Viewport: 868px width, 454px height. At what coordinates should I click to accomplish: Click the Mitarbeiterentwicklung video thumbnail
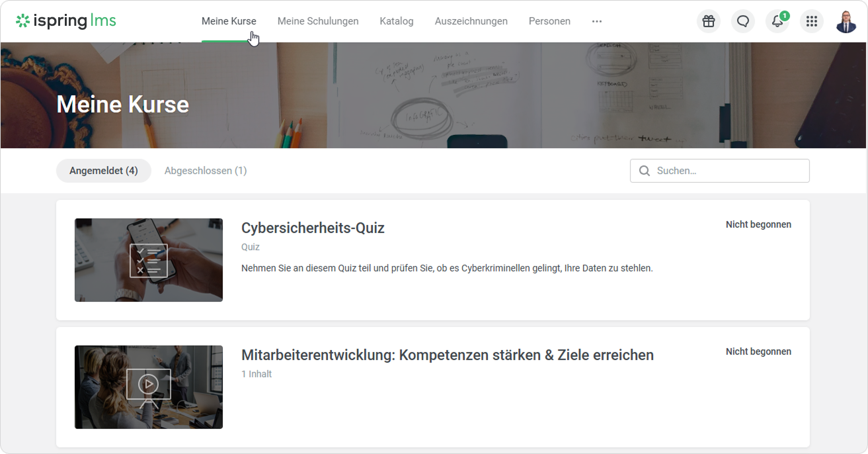point(149,387)
